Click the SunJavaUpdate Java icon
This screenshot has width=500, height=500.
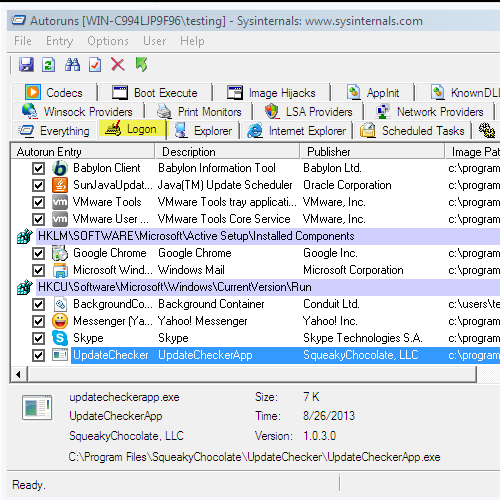[x=60, y=185]
